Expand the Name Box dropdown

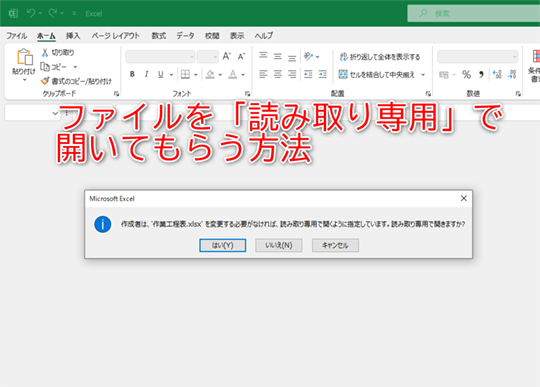coord(55,113)
